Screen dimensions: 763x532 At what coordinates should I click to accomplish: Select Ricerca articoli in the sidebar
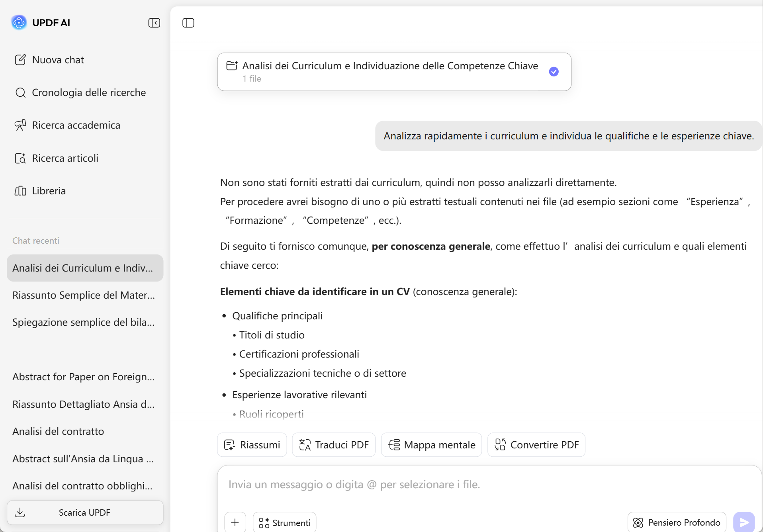click(65, 158)
